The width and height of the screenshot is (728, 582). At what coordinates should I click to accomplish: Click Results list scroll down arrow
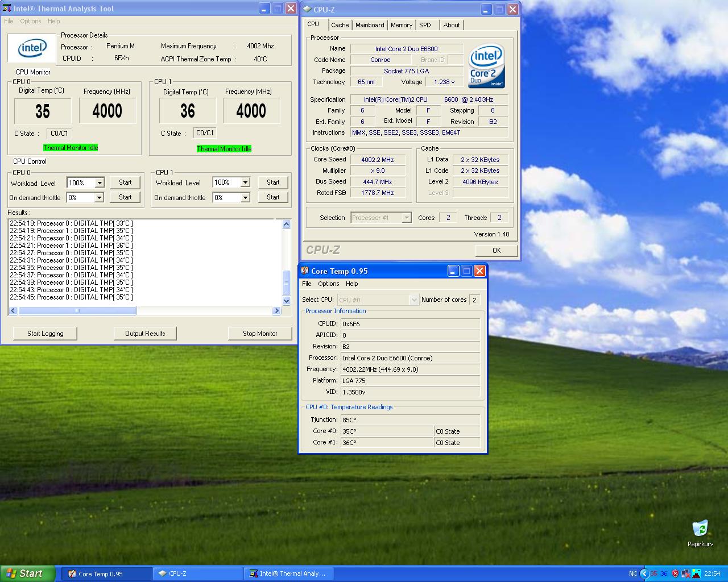coord(287,301)
